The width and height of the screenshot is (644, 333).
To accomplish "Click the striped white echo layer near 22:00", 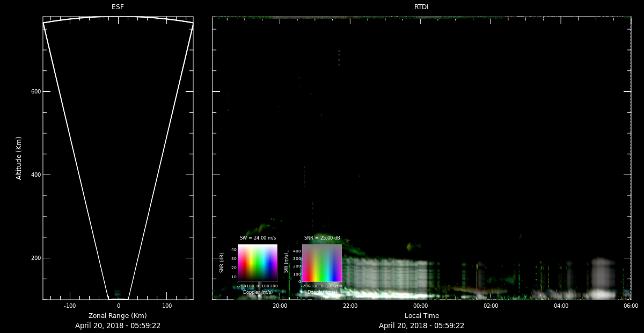I will pyautogui.click(x=385, y=277).
